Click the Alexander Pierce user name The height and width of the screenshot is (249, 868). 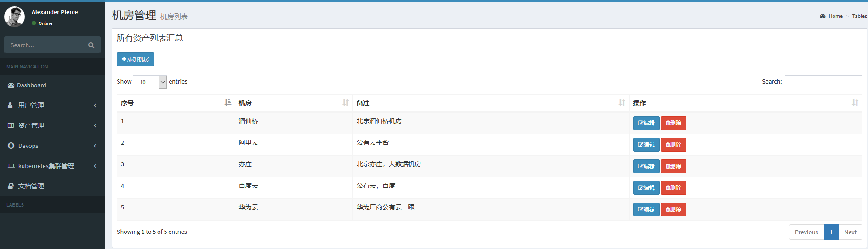pos(55,12)
